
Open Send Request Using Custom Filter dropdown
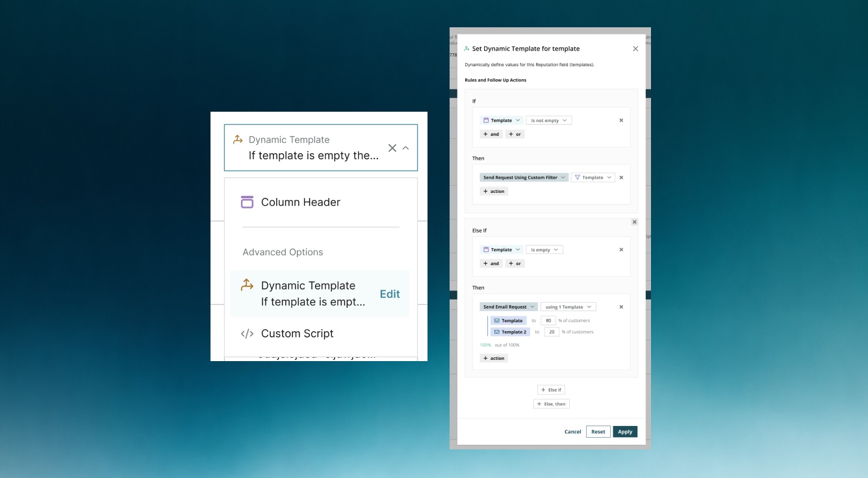(524, 177)
